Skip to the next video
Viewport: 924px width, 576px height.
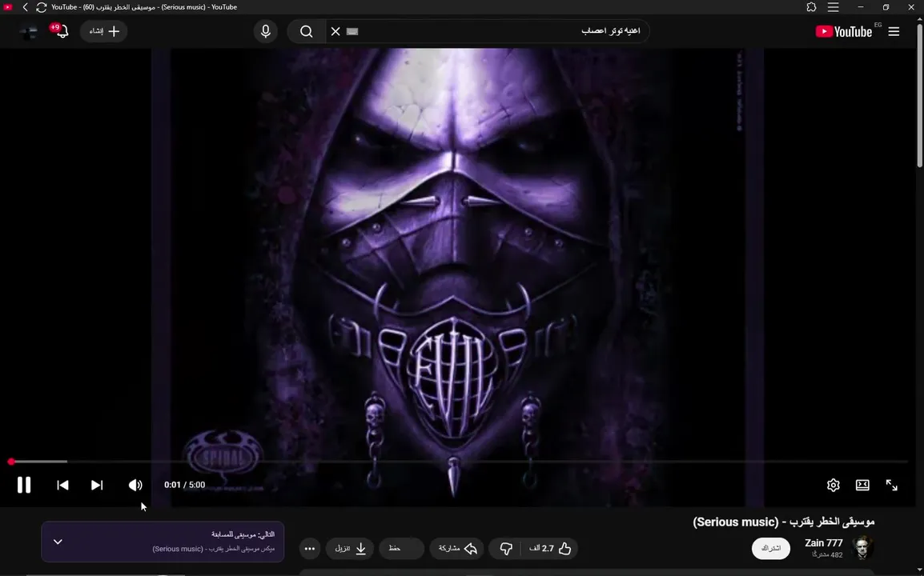tap(97, 485)
